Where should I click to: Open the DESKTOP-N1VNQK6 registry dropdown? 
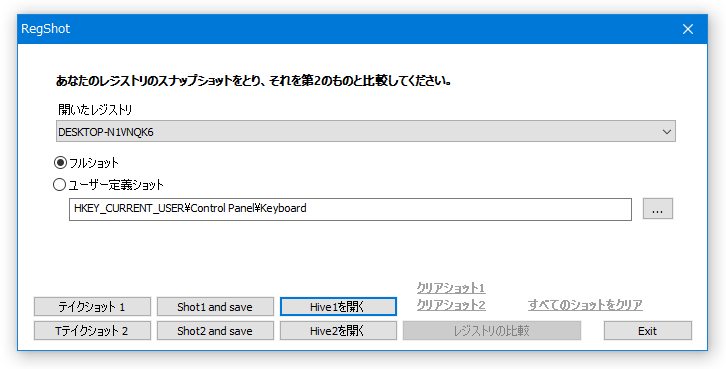(366, 131)
